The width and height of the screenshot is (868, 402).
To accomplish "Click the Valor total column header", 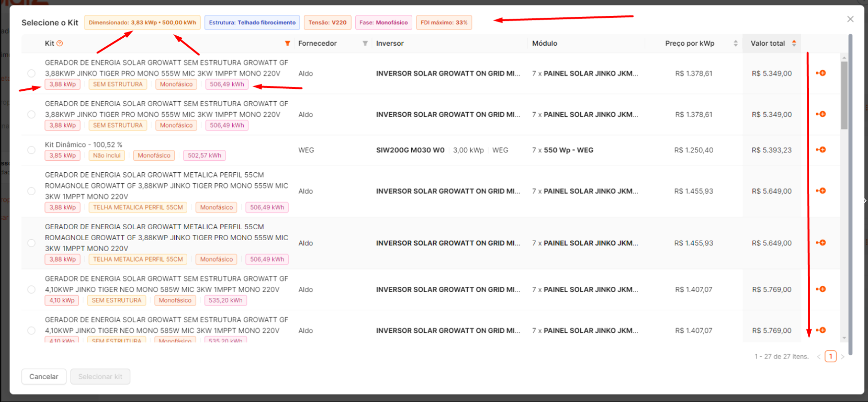I will (x=768, y=43).
